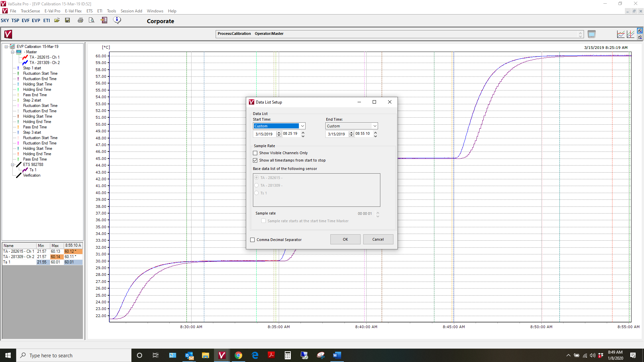Toggle vertical marker line graph icon
The image size is (644, 362).
click(631, 34)
